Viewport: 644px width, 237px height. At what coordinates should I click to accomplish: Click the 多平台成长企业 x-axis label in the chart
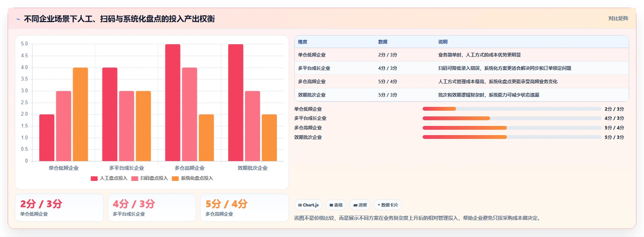[127, 168]
